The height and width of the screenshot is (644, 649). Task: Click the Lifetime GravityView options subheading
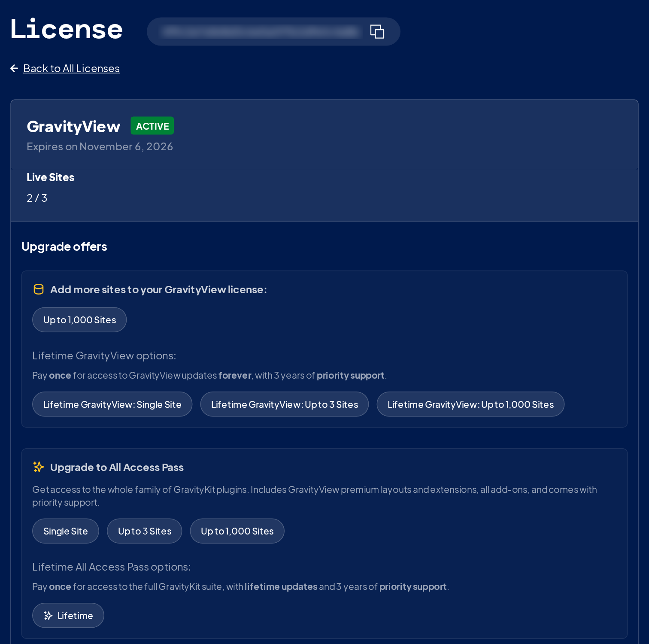pos(104,355)
